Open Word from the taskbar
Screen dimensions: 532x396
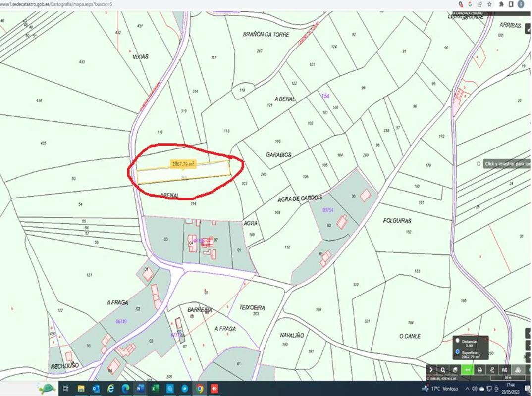(139, 389)
